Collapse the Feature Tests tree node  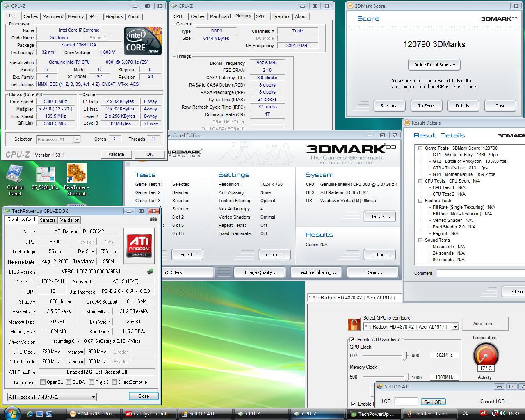point(420,201)
